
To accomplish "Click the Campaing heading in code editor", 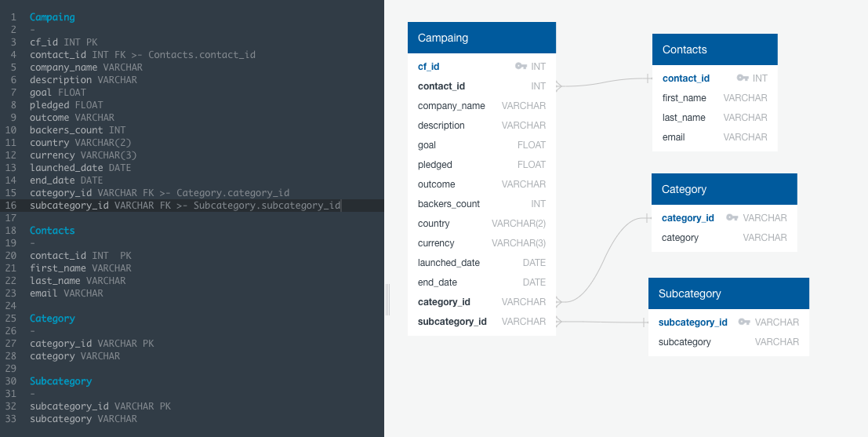I will 52,17.
